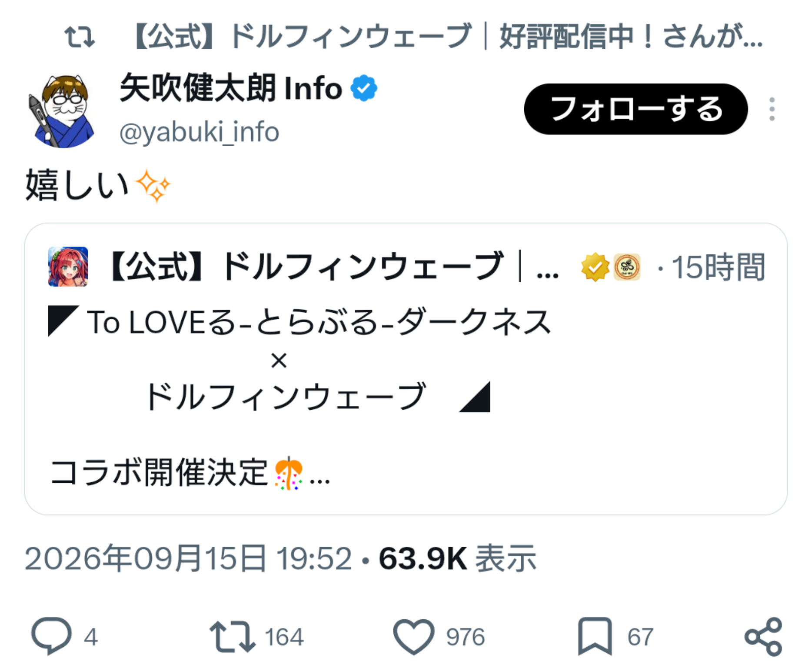This screenshot has width=812, height=665.
Task: Like the post with the heart icon
Action: coord(413,636)
